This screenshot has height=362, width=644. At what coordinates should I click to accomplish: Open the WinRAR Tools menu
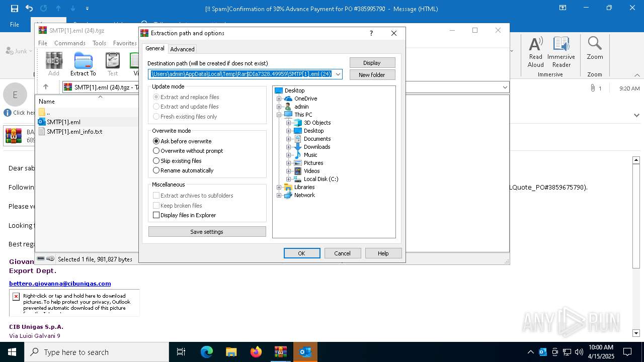click(x=99, y=43)
